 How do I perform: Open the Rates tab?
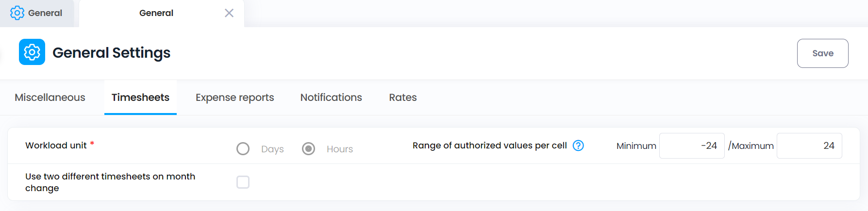403,97
